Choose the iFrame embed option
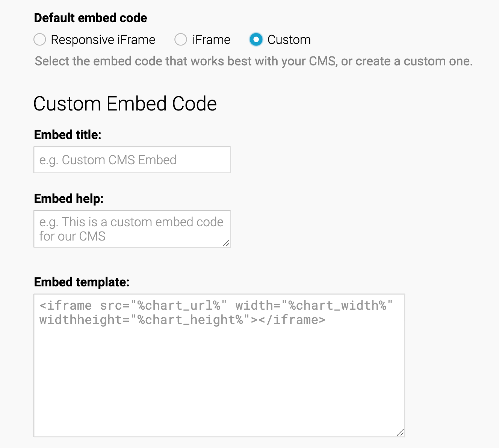The height and width of the screenshot is (448, 499). (181, 39)
